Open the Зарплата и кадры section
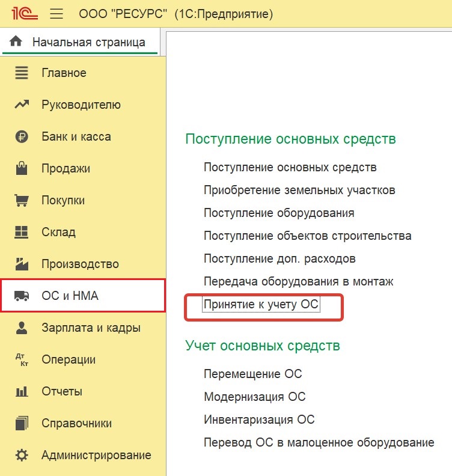This screenshot has width=452, height=476. [x=83, y=328]
